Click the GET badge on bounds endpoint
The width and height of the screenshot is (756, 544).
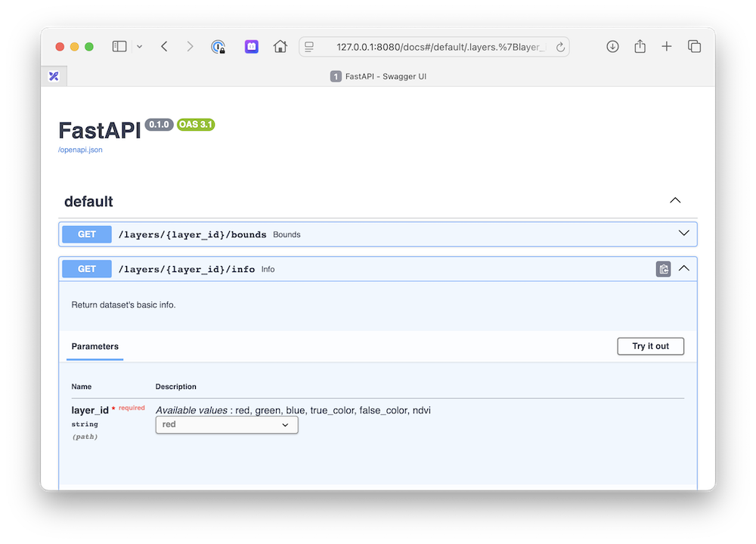(x=87, y=234)
